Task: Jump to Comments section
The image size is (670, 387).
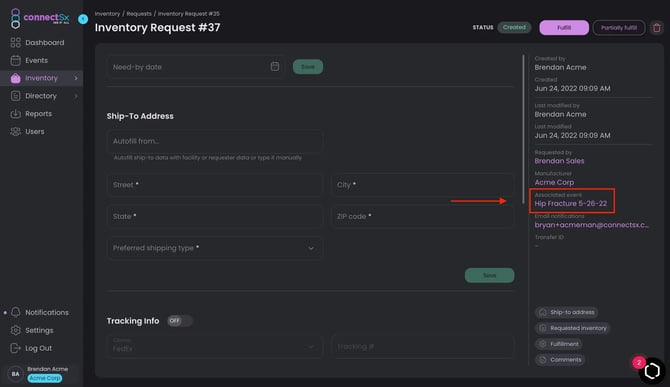Action: click(560, 360)
